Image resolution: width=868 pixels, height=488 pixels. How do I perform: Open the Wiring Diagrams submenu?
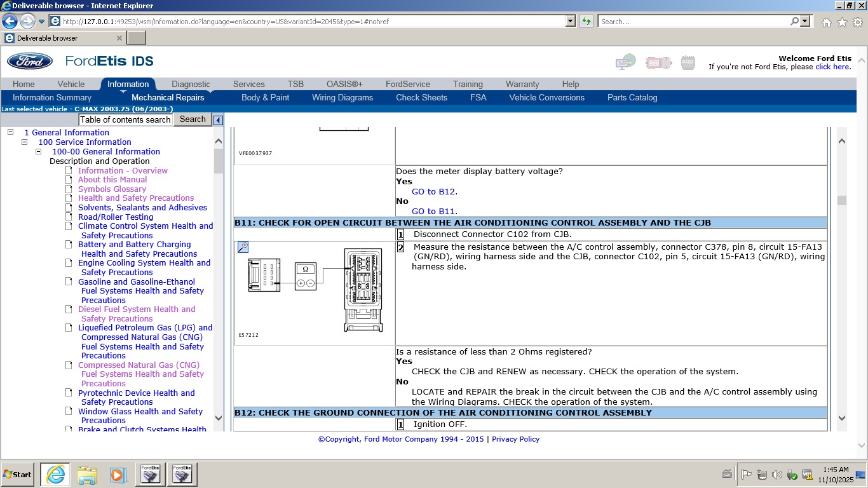click(342, 97)
